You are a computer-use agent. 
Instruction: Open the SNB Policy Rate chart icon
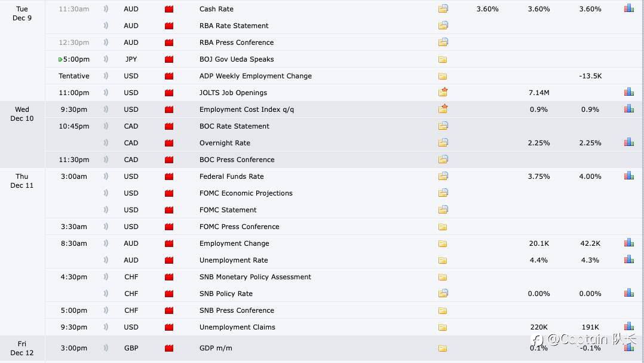(628, 294)
